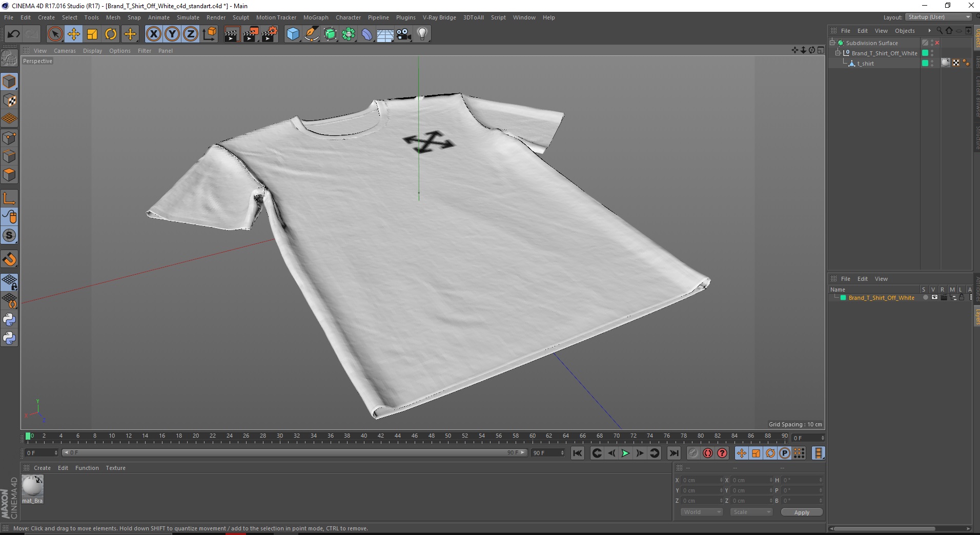Toggle layer lock for Brand_T_Shirt_Off_White

click(x=962, y=298)
